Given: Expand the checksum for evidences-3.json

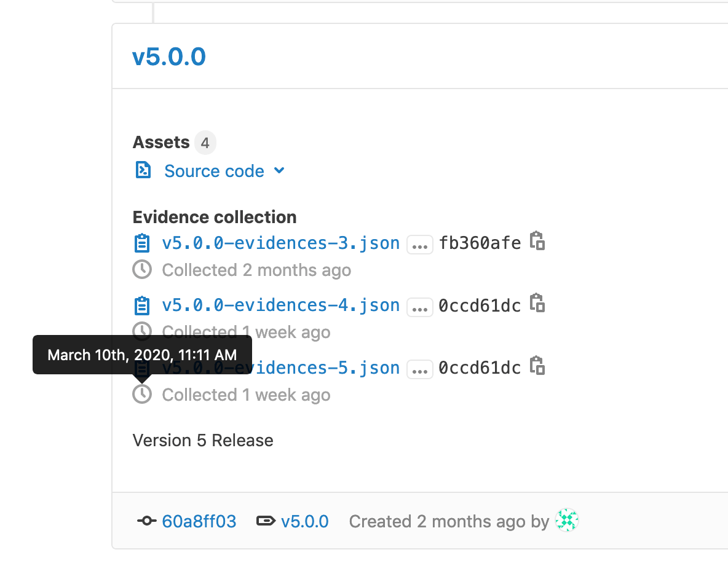Looking at the screenshot, I should [419, 244].
